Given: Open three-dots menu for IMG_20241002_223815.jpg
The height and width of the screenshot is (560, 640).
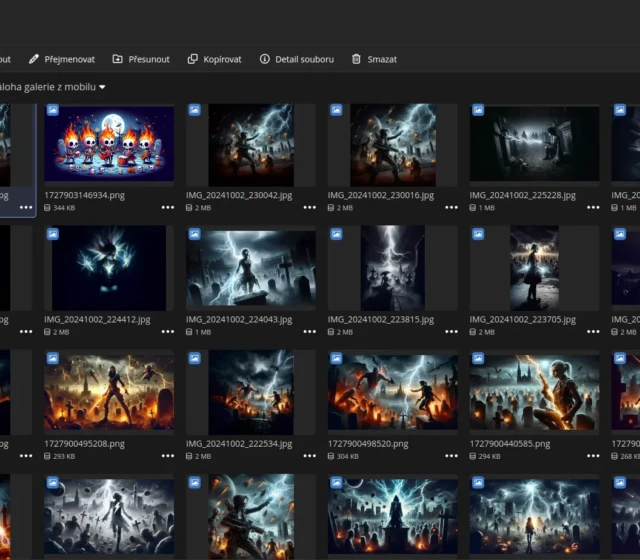Looking at the screenshot, I should [x=451, y=331].
